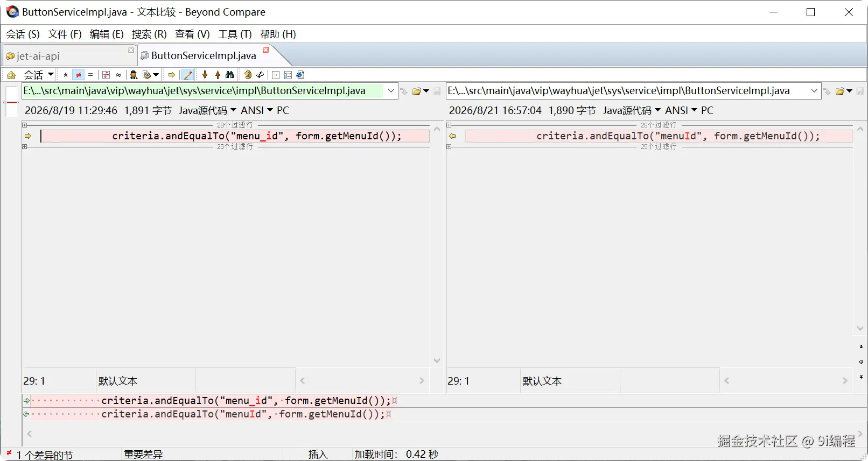Click the left pane horizontal scrollbar right arrow
This screenshot has width=868, height=461.
(422, 381)
